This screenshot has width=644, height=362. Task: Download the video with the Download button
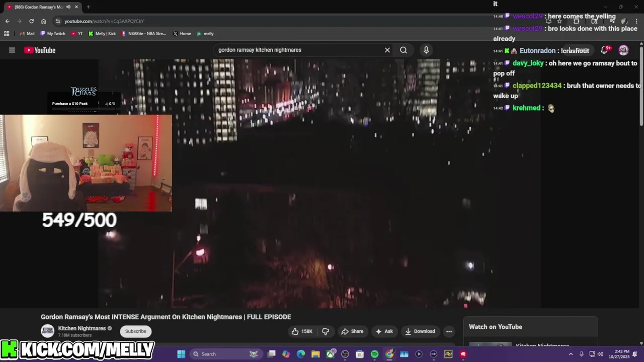click(x=420, y=331)
